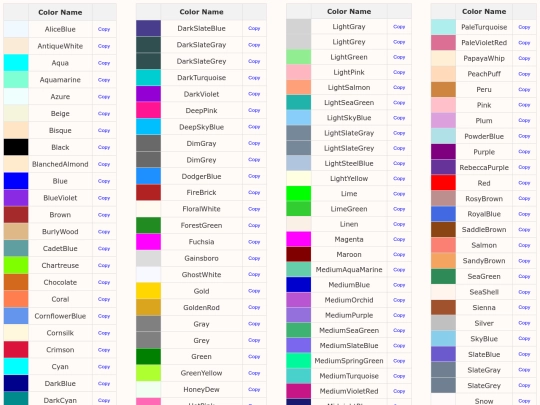
Task: Click Copy link for Chocolate
Action: 104,282
